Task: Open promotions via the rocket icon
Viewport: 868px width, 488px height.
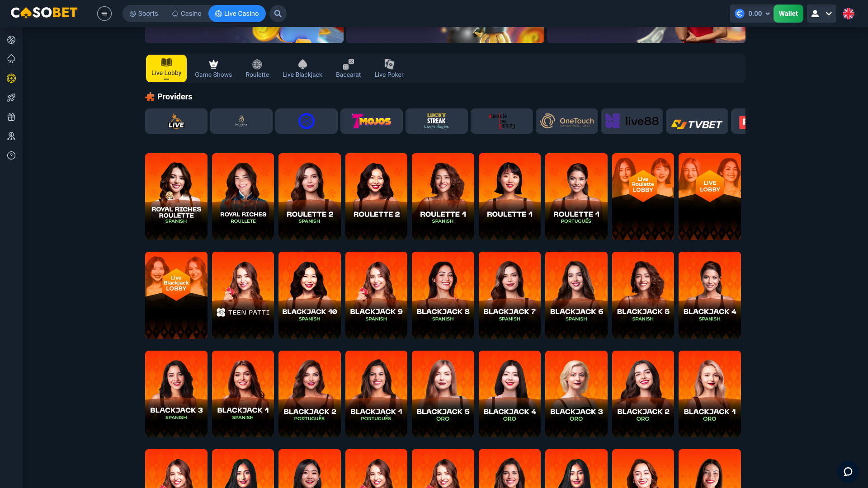Action: click(11, 98)
